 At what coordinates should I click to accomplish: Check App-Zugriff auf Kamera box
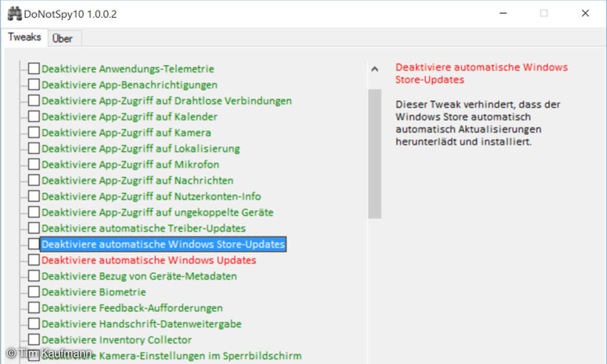(x=33, y=132)
